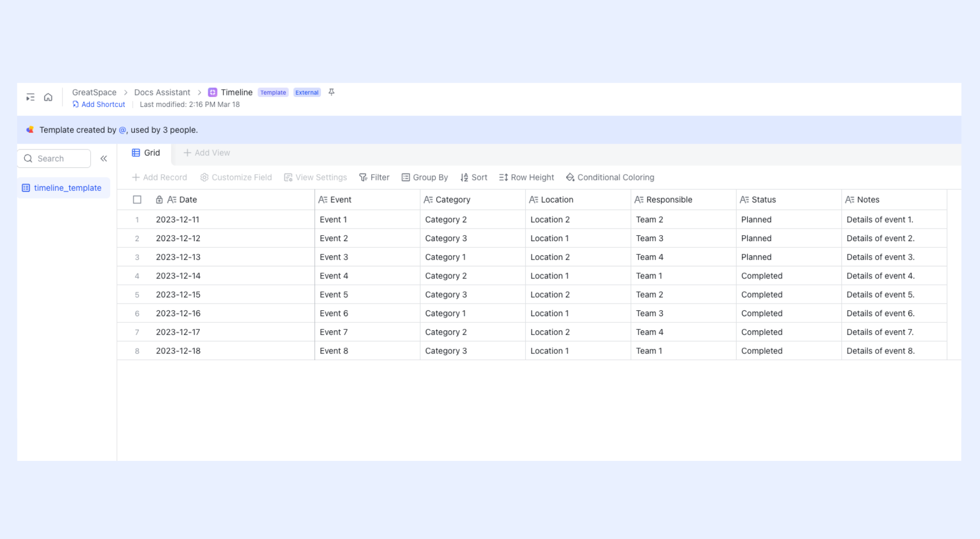The image size is (980, 539).
Task: Toggle the sidebar navigation icon
Action: 30,98
